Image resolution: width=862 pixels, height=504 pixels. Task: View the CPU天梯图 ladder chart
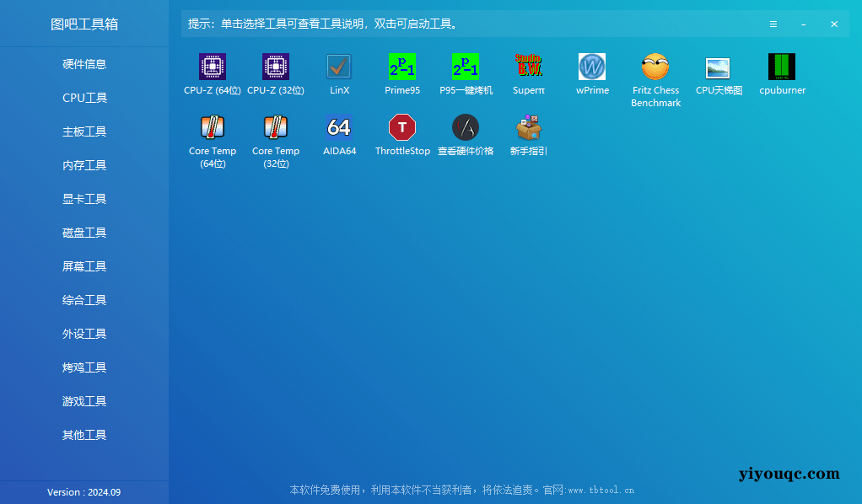(x=719, y=67)
